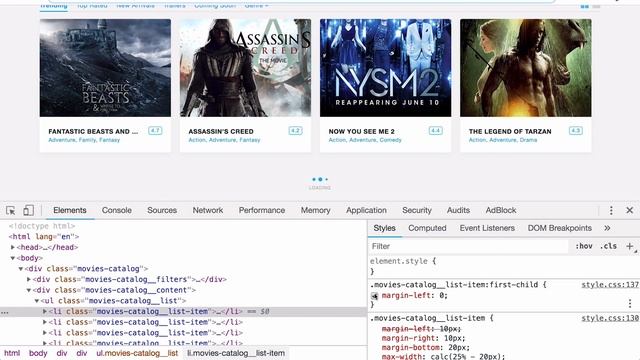The width and height of the screenshot is (640, 360).
Task: Open the Sources tab
Action: coord(162,210)
